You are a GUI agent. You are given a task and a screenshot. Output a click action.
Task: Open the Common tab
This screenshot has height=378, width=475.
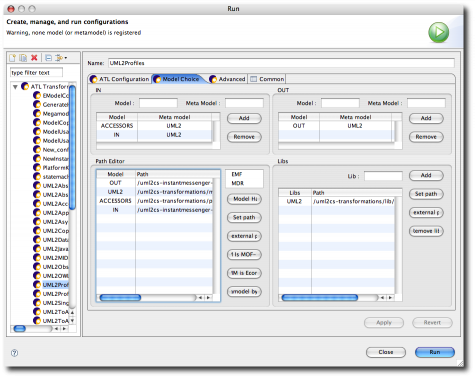(267, 79)
